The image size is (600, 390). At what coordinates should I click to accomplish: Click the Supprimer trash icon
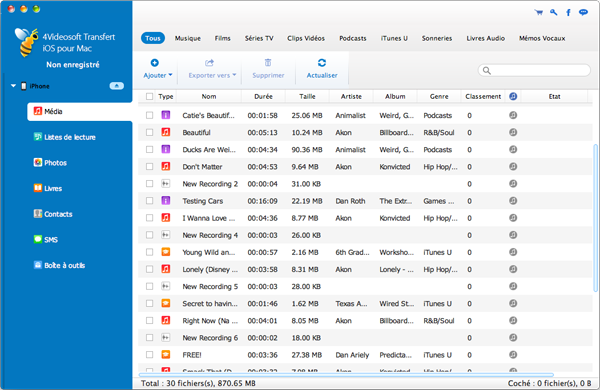(x=268, y=63)
